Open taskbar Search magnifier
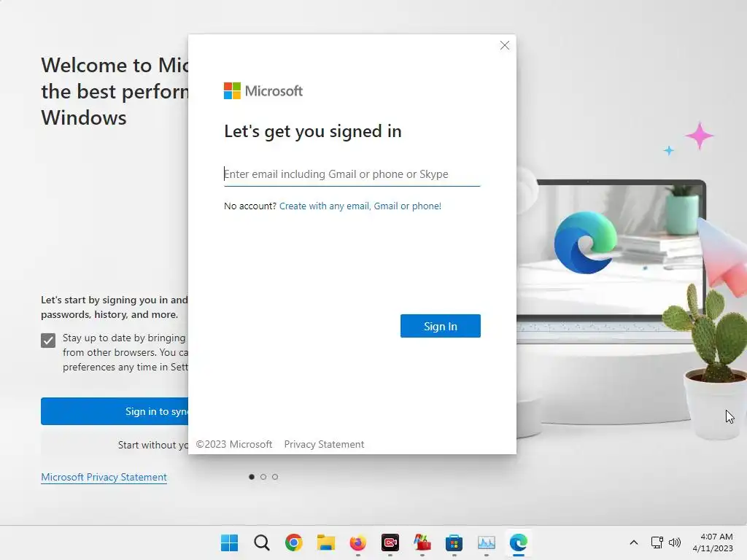 [x=262, y=542]
